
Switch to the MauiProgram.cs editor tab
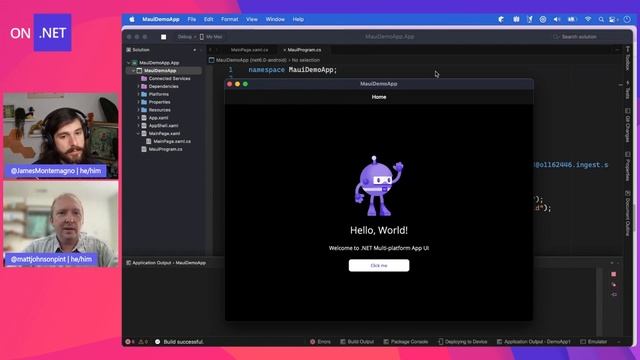point(304,50)
